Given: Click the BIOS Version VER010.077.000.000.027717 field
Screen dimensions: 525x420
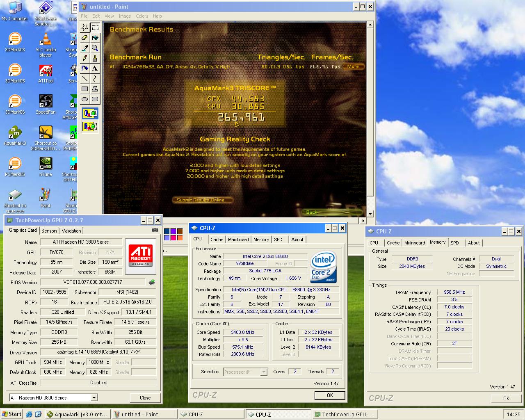Looking at the screenshot, I should click(93, 282).
